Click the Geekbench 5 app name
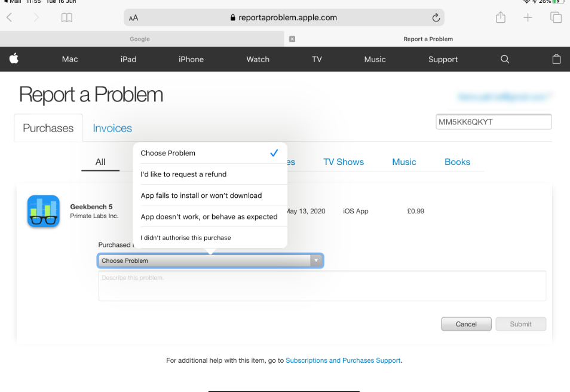570x392 pixels. pos(91,207)
